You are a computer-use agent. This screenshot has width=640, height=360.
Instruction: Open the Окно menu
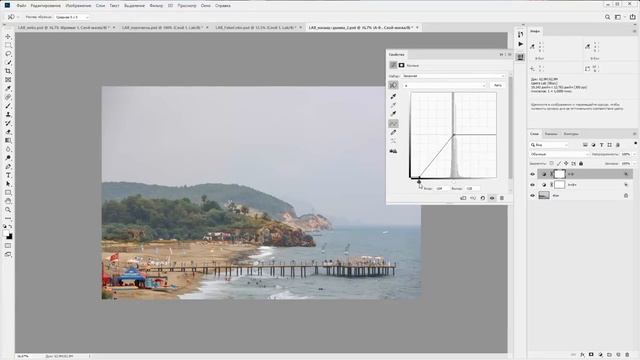pyautogui.click(x=206, y=6)
